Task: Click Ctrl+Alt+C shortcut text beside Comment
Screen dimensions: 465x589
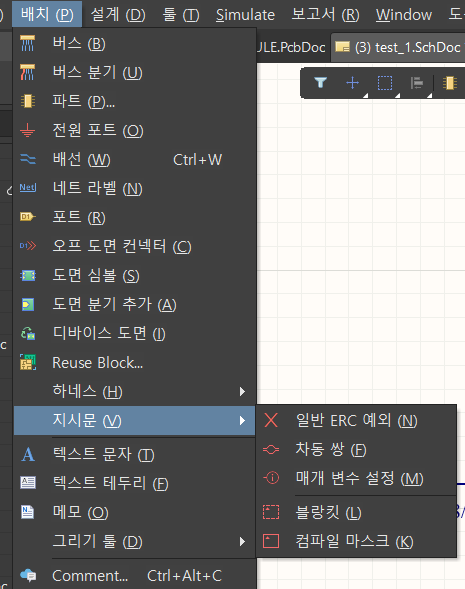Action: [184, 575]
